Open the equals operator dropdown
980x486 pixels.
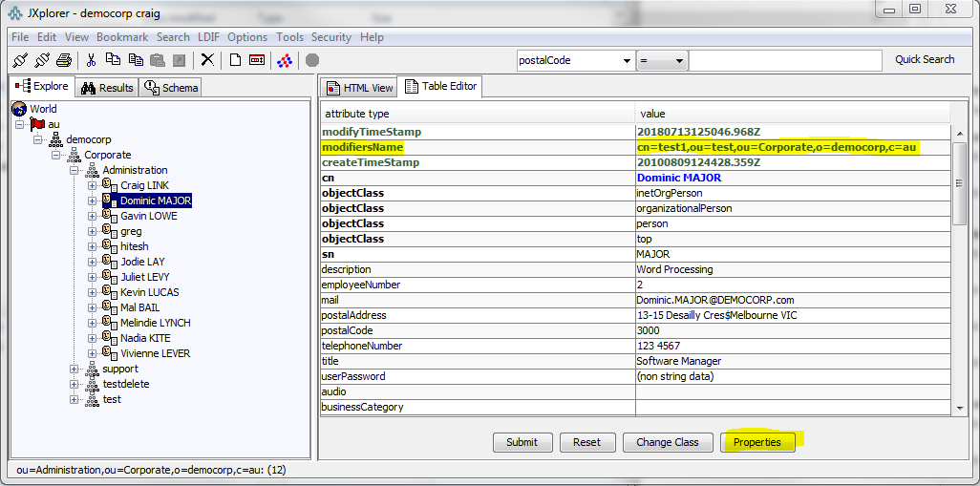(x=679, y=60)
